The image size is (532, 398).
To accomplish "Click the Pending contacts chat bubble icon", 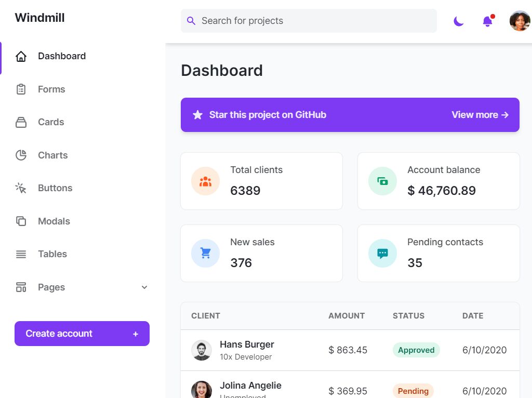I will (x=382, y=253).
